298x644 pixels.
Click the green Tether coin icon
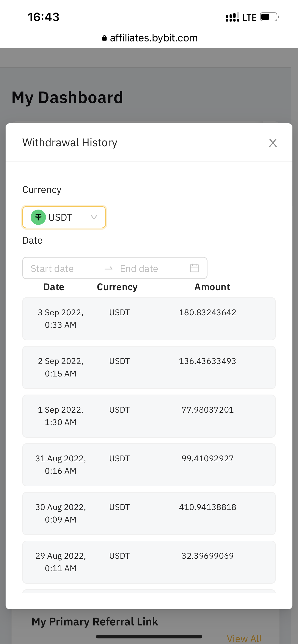38,217
